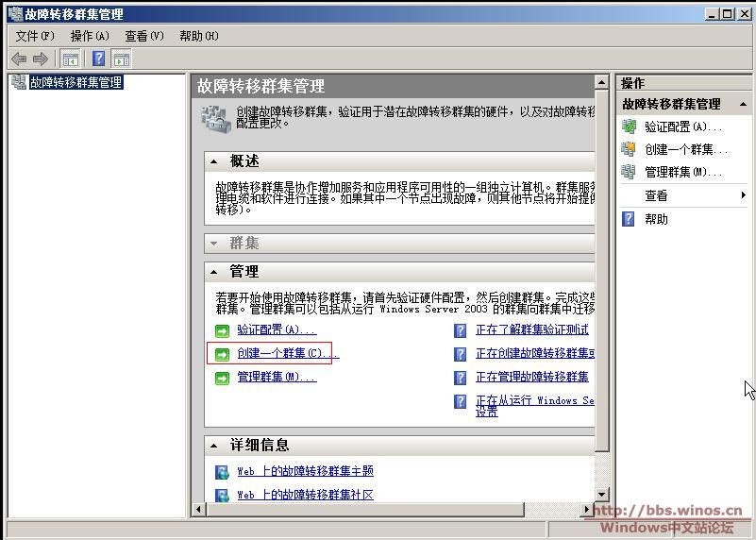Click 管理群集(M) in the actions pane
This screenshot has height=540, width=756.
pyautogui.click(x=682, y=172)
